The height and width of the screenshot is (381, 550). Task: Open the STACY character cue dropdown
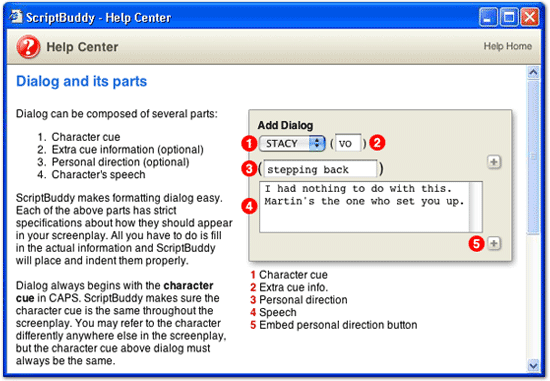pyautogui.click(x=292, y=143)
